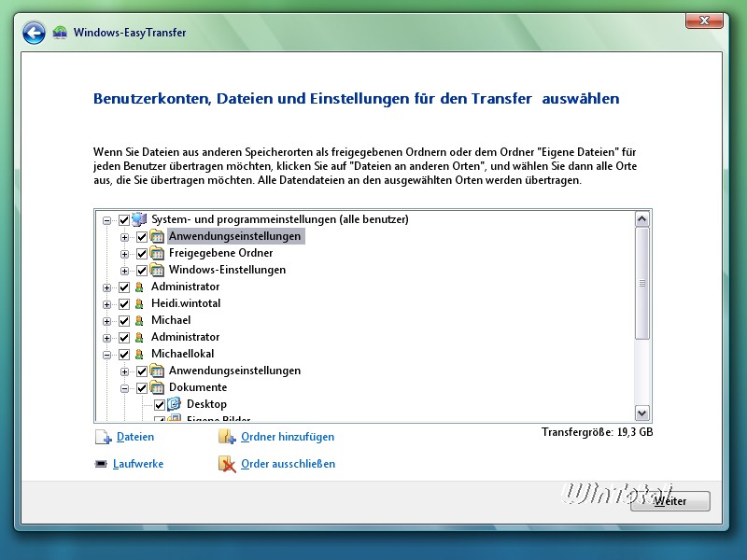
Task: Select the Freigegebene Ordner label
Action: point(221,253)
